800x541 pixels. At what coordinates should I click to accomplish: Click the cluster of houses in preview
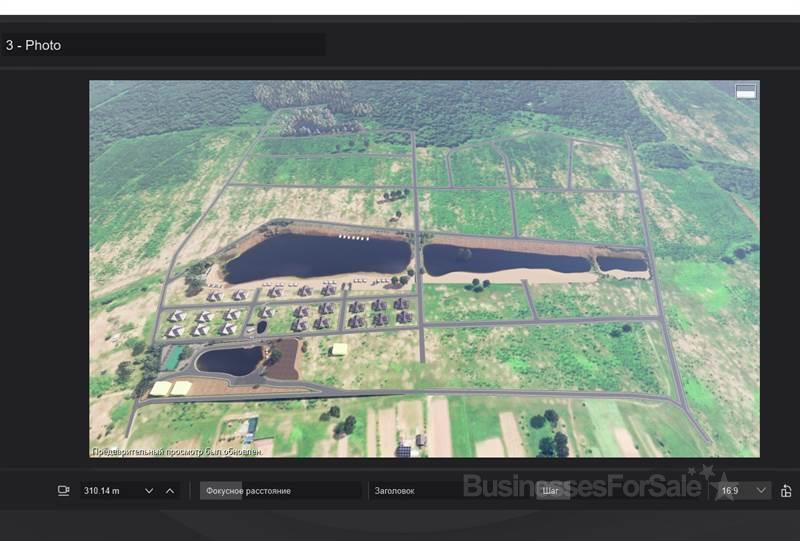pos(300,310)
